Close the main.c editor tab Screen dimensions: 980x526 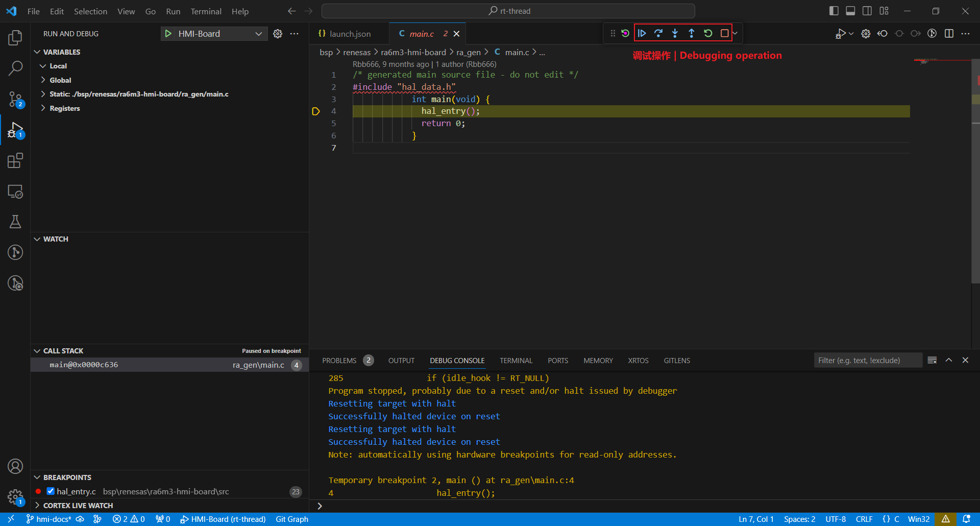click(457, 34)
